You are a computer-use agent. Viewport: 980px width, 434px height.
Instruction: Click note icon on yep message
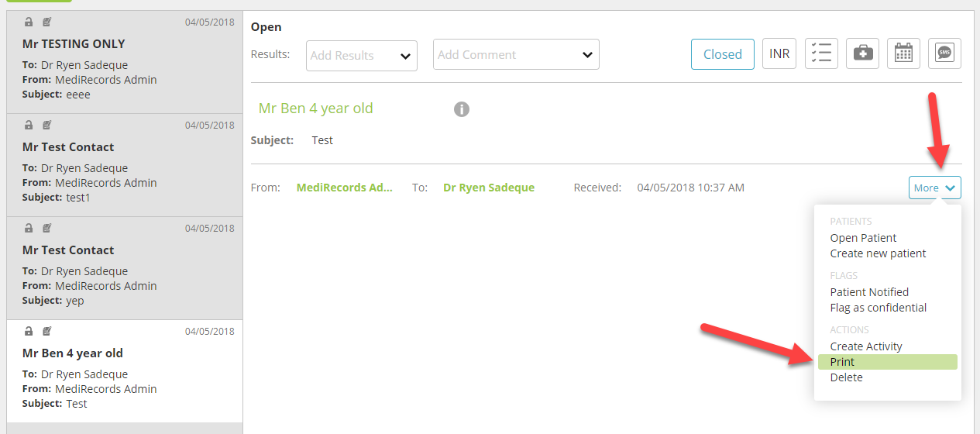[47, 228]
